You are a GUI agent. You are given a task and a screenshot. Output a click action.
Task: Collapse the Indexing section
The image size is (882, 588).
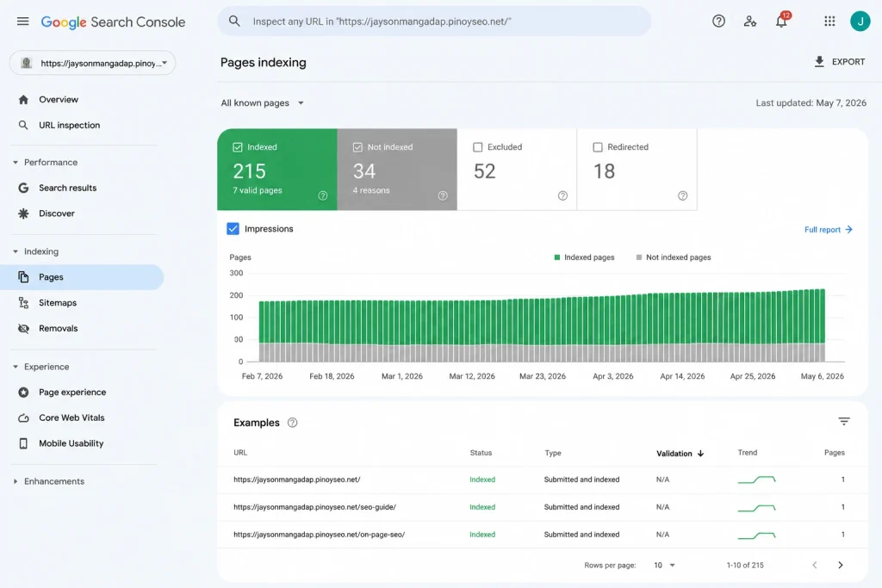[x=16, y=252]
